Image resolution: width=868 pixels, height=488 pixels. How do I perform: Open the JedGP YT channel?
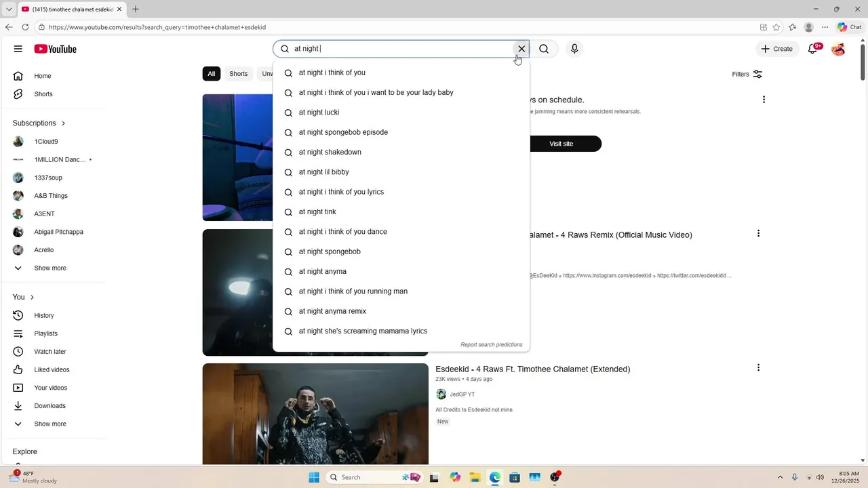[x=462, y=394]
